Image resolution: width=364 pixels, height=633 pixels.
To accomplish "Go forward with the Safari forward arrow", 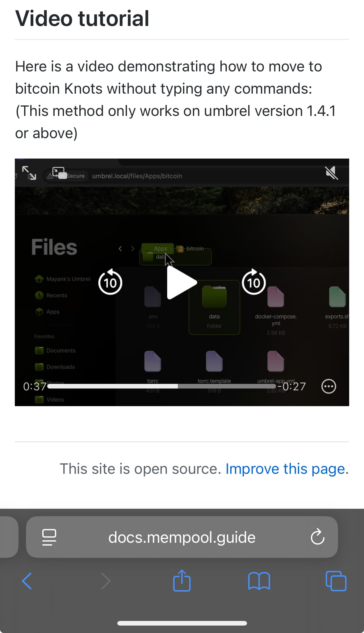I will [106, 581].
